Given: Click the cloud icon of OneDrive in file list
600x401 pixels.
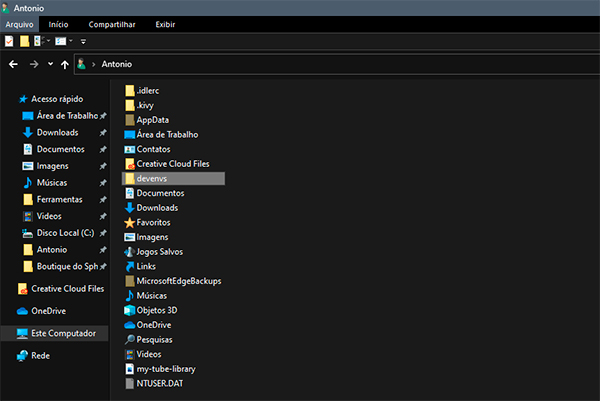Looking at the screenshot, I should (x=130, y=325).
